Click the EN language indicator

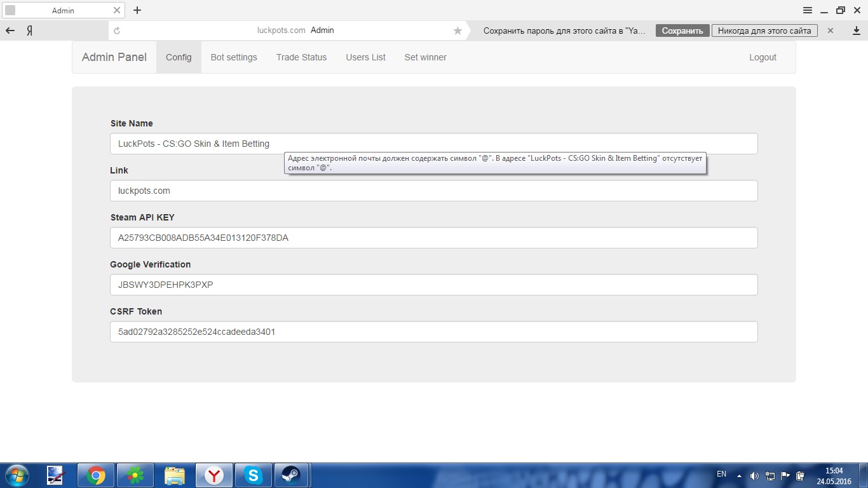point(721,474)
